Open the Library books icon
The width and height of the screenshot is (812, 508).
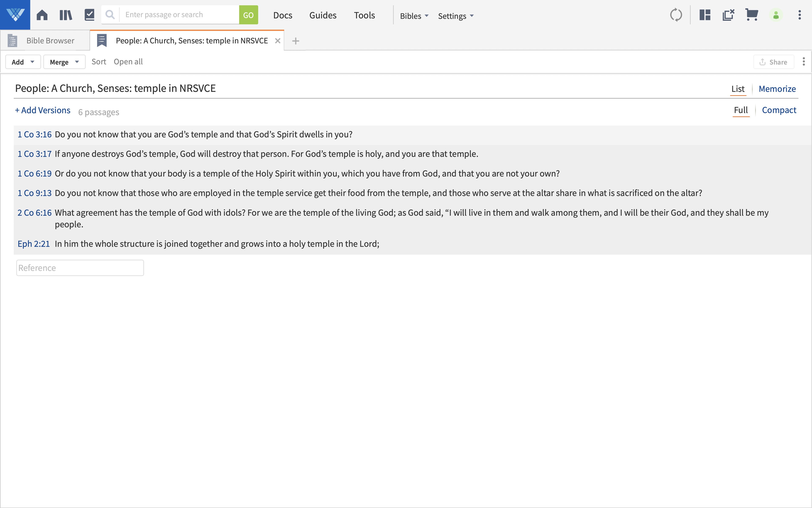66,15
